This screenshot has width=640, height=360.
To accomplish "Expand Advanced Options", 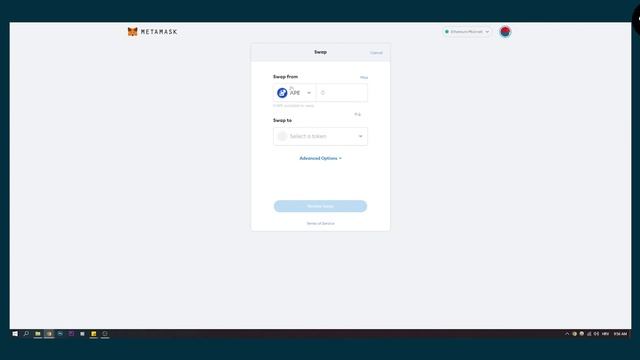I will tap(320, 158).
